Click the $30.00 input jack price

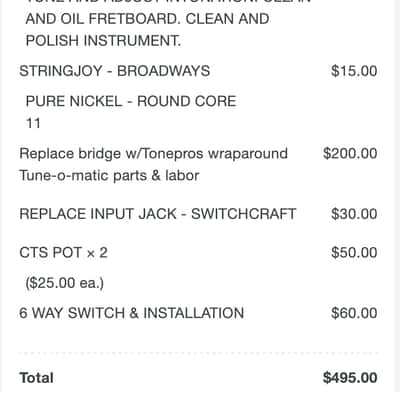[354, 214]
